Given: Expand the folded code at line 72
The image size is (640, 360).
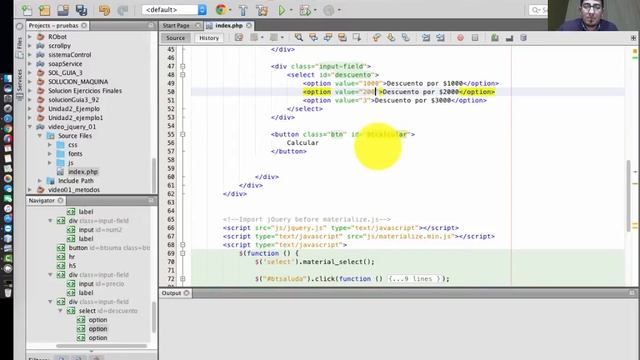Looking at the screenshot, I should pyautogui.click(x=183, y=279).
